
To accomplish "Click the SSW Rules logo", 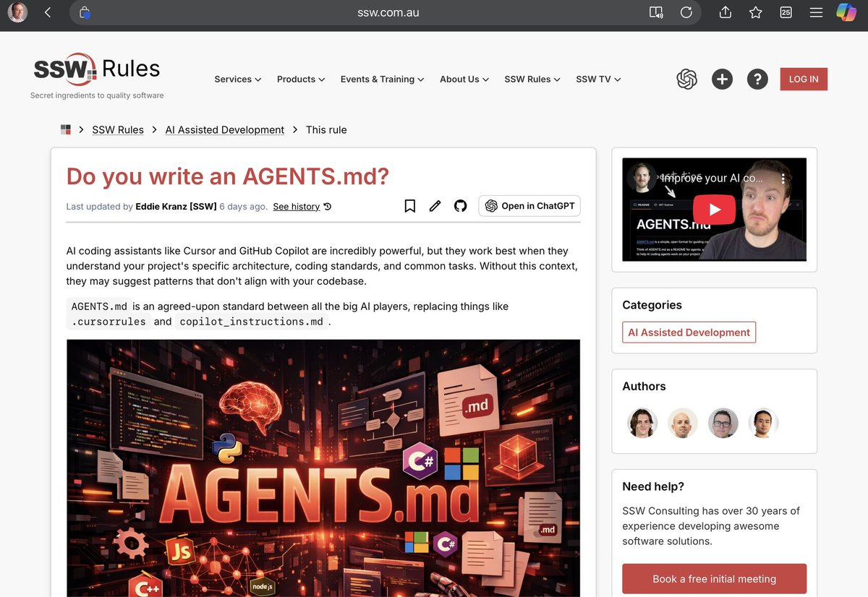I will tap(97, 70).
